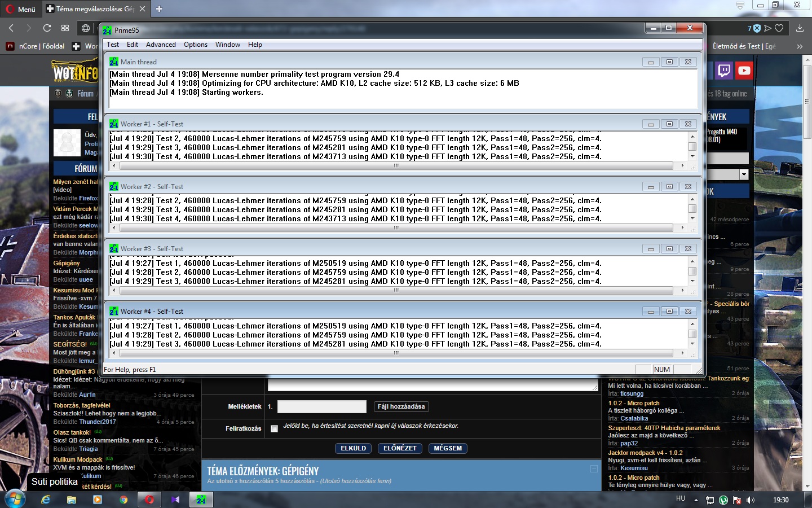
Task: Collapse the Téma előzmények panel
Action: [x=594, y=468]
